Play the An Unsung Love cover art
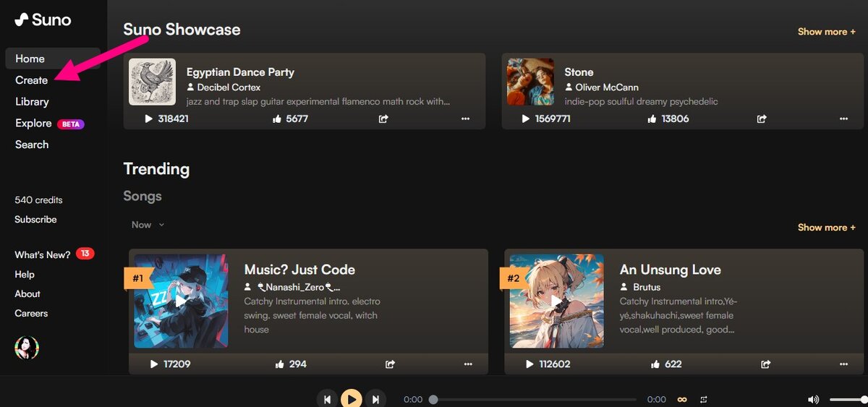Viewport: 868px width, 407px height. tap(556, 301)
